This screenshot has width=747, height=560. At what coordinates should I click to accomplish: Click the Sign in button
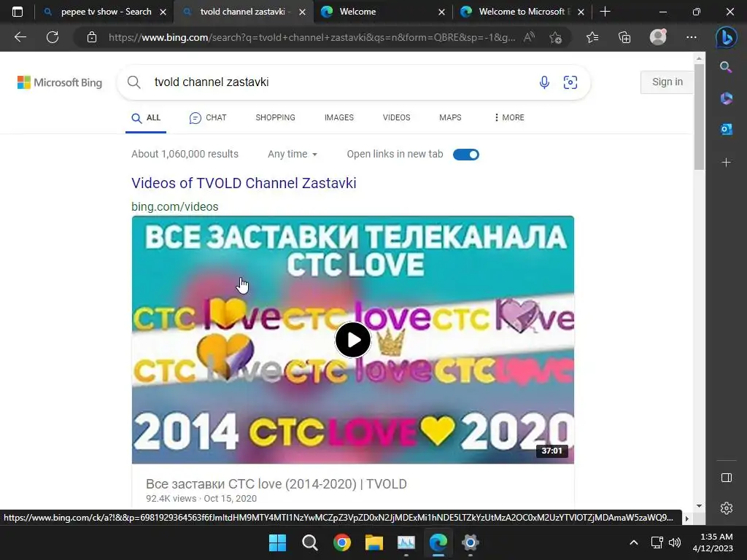click(x=667, y=82)
